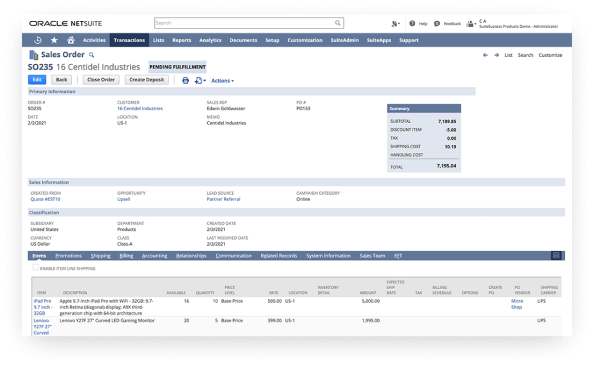Open the role switcher dropdown

[x=471, y=24]
